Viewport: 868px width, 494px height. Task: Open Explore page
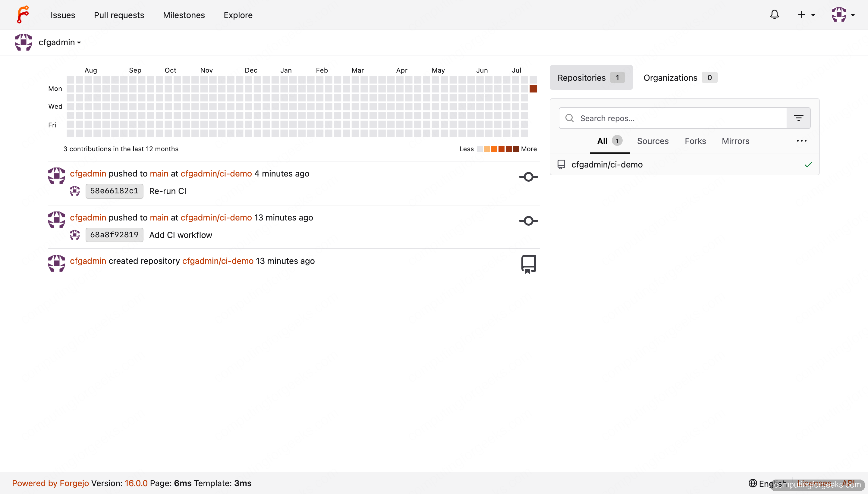coord(238,15)
